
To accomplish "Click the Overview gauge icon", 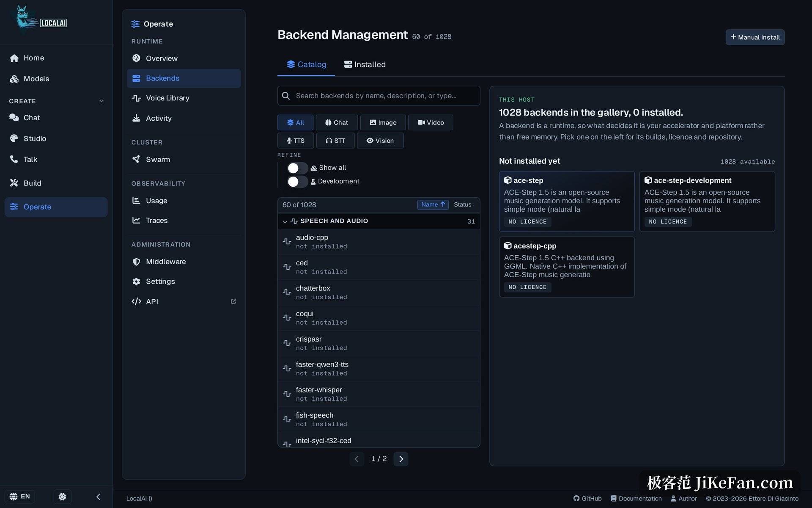I will (136, 58).
